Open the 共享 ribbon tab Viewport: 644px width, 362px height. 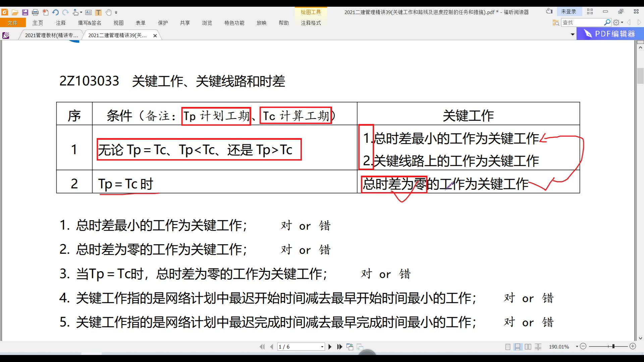(x=185, y=23)
